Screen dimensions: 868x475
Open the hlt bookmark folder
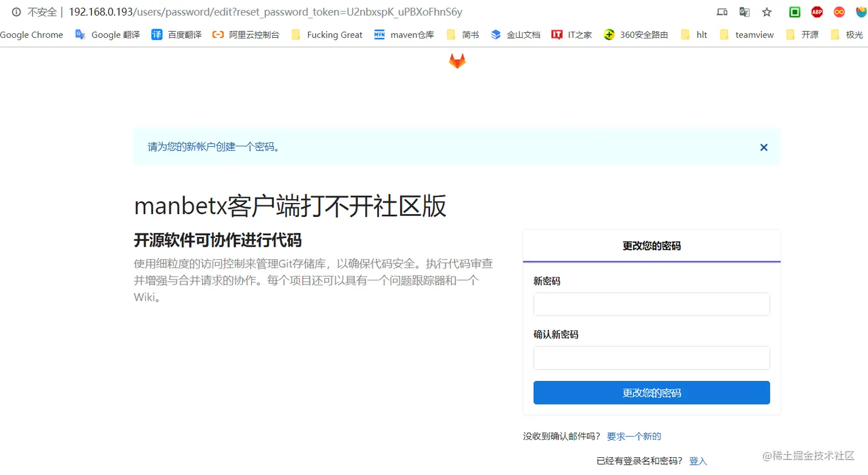[x=693, y=35]
